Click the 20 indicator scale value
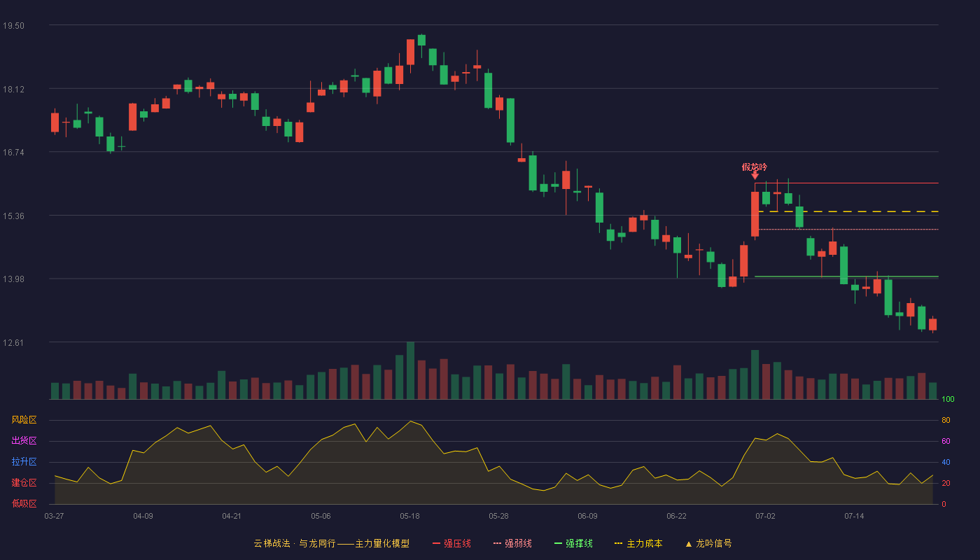The height and width of the screenshot is (560, 980). (x=946, y=483)
